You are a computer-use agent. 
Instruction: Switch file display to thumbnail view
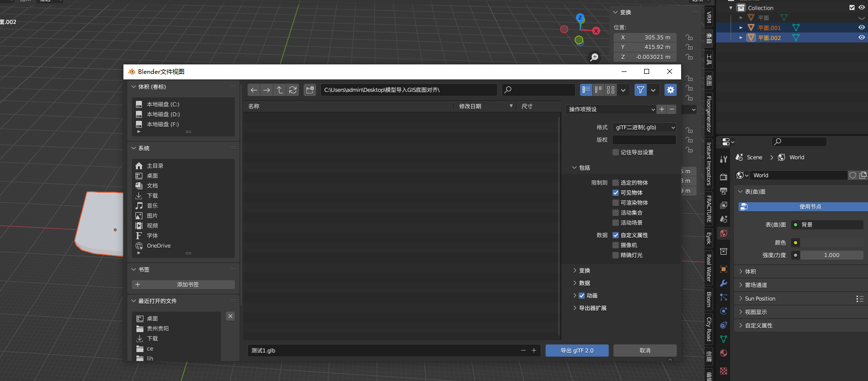611,90
